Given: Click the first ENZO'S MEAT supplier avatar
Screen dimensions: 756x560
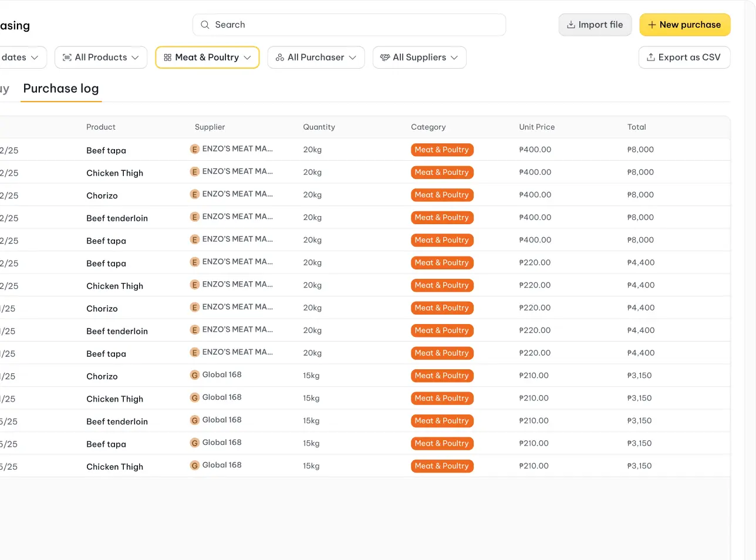Looking at the screenshot, I should click(x=195, y=149).
